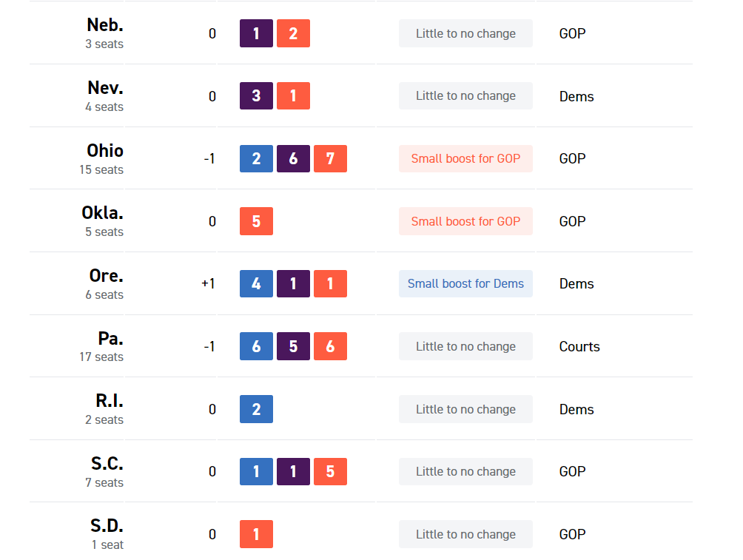Click Oregon's 'Small boost for Dems' badge
This screenshot has height=560, width=743.
(x=465, y=283)
